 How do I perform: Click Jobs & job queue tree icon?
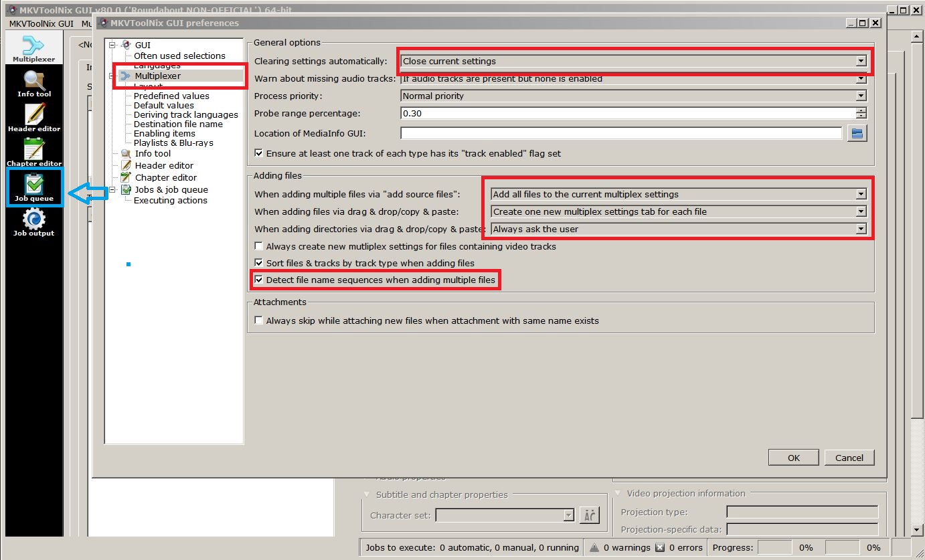pyautogui.click(x=127, y=189)
